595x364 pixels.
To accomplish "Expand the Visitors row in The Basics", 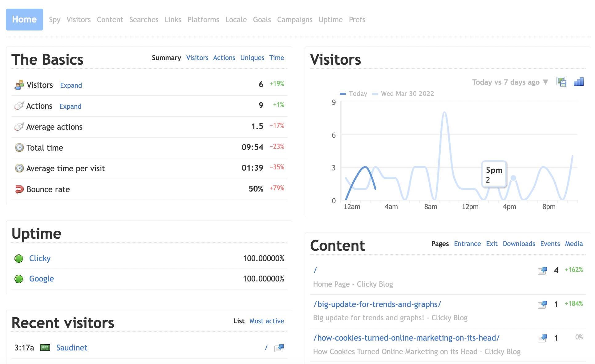I will click(71, 85).
